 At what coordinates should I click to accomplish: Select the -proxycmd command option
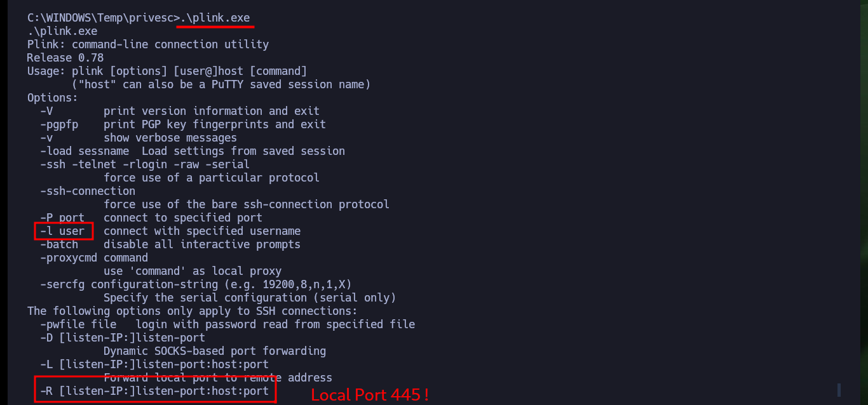coord(94,258)
